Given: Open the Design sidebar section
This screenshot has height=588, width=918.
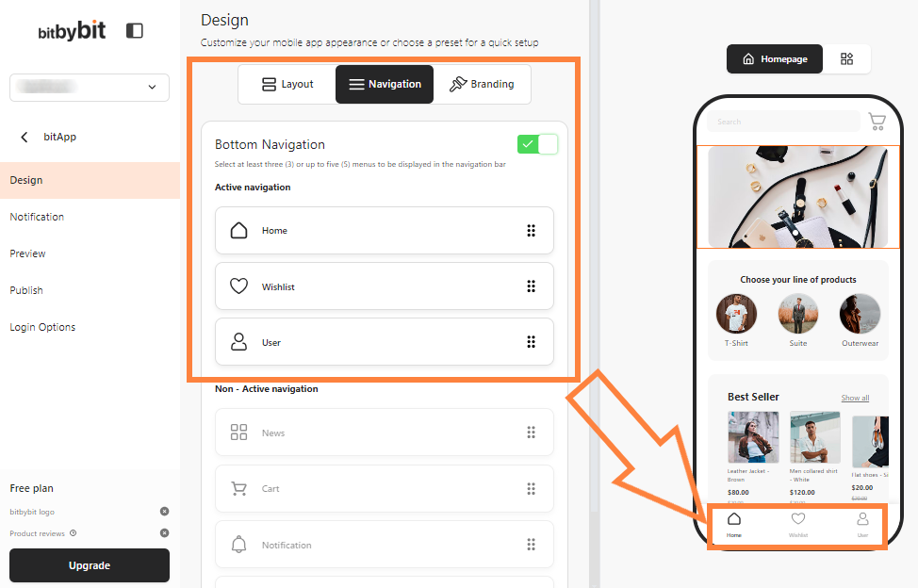Looking at the screenshot, I should pos(90,180).
